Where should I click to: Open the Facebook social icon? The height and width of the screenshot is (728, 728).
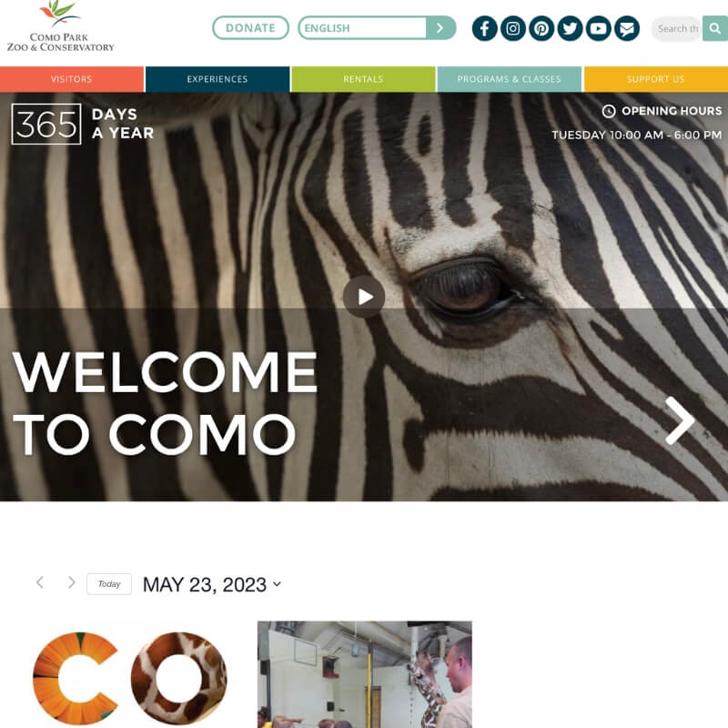pos(484,28)
